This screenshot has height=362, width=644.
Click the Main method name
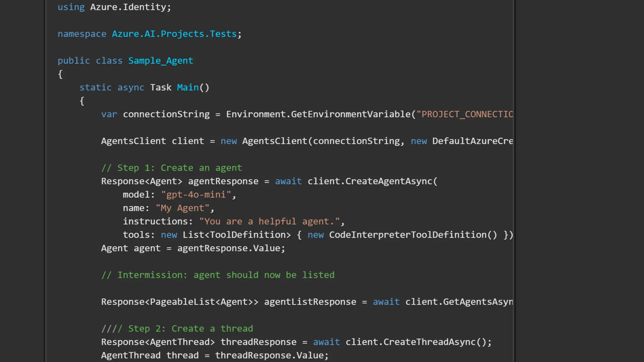pyautogui.click(x=188, y=87)
